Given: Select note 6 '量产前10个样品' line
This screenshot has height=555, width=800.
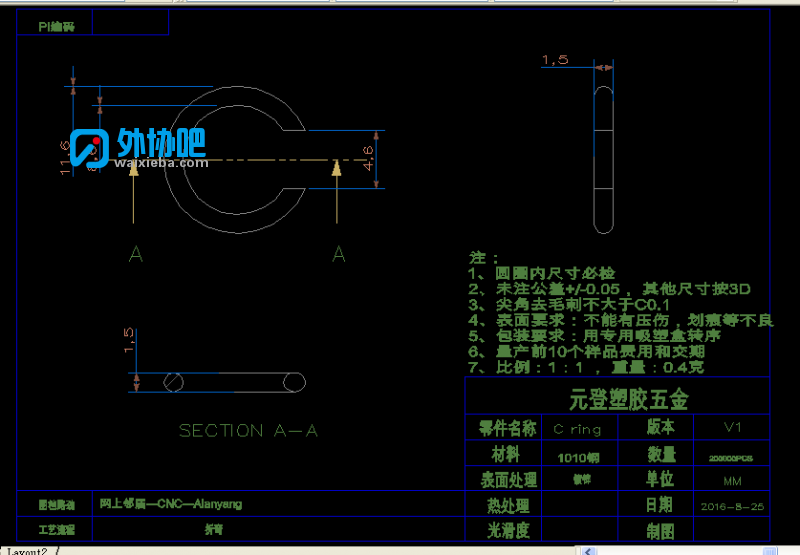Looking at the screenshot, I should pos(586,351).
